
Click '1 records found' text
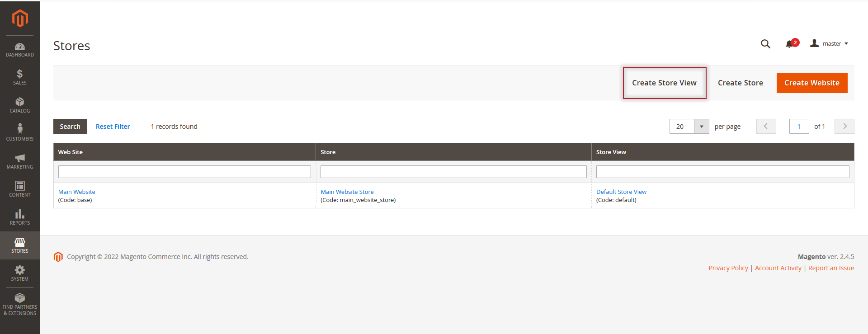pos(174,127)
